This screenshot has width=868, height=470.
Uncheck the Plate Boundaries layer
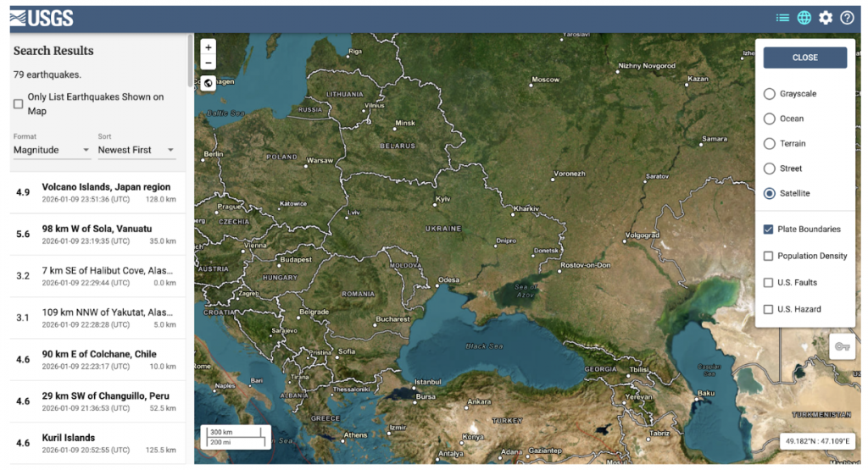[769, 229]
